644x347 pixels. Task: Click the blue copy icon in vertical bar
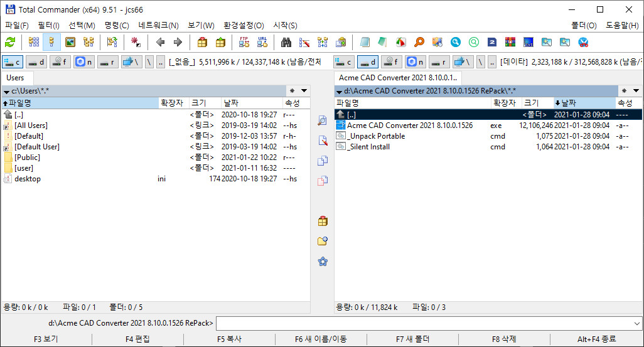(x=323, y=161)
